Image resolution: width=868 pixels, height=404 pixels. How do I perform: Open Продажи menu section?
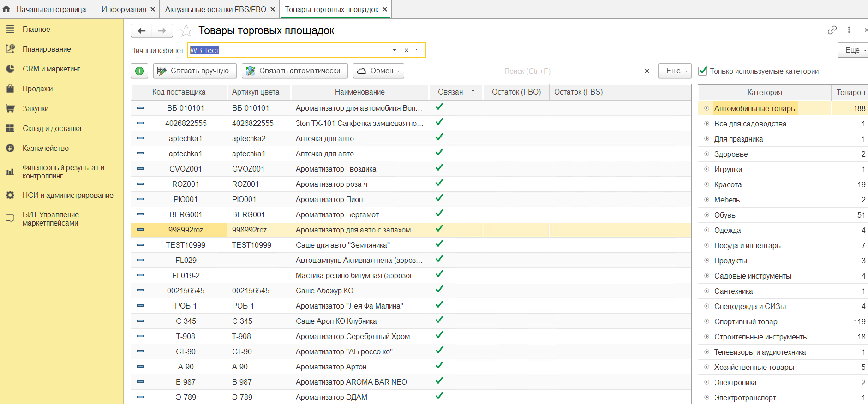(37, 89)
